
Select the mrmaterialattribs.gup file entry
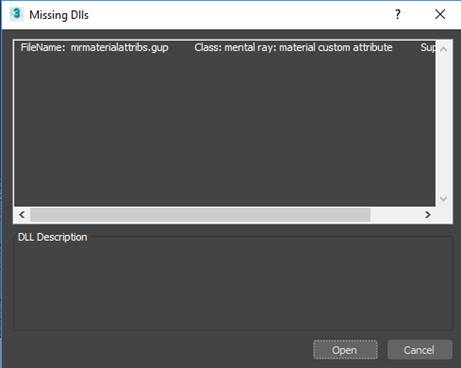[x=94, y=47]
